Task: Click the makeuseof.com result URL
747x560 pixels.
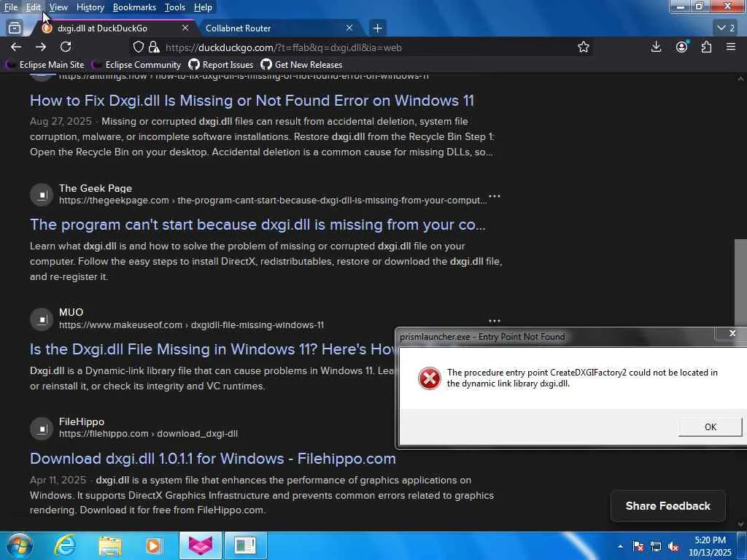Action: click(x=192, y=325)
